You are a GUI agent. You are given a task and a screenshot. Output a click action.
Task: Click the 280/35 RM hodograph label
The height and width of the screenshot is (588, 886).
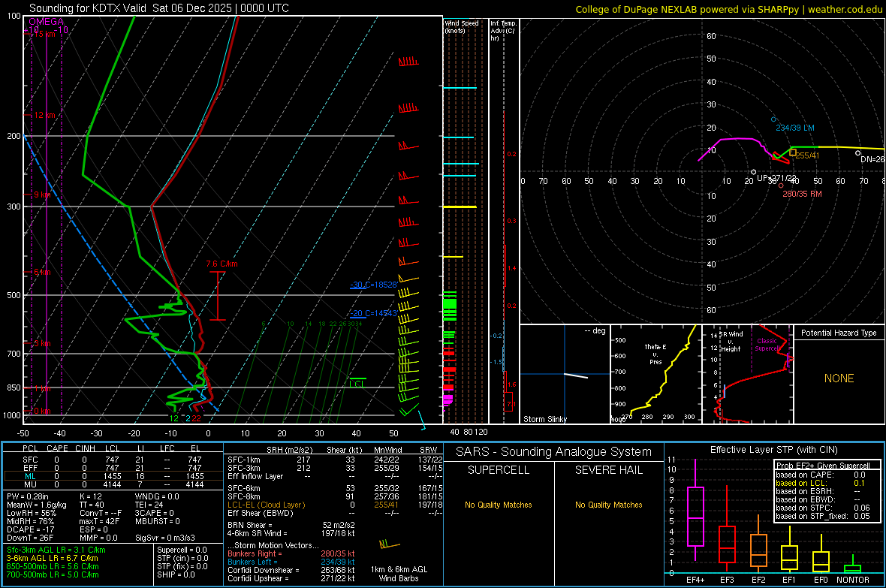click(802, 193)
